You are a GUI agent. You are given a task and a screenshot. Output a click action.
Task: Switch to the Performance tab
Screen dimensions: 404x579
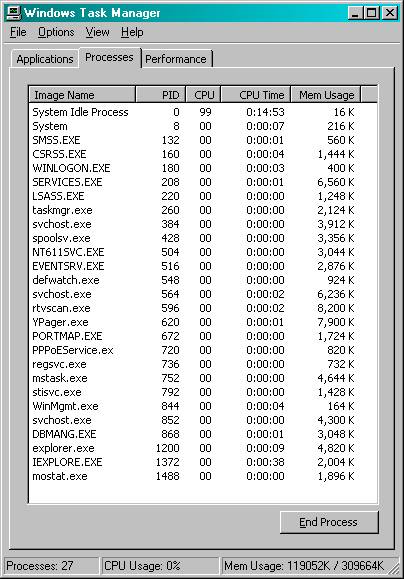coord(176,59)
